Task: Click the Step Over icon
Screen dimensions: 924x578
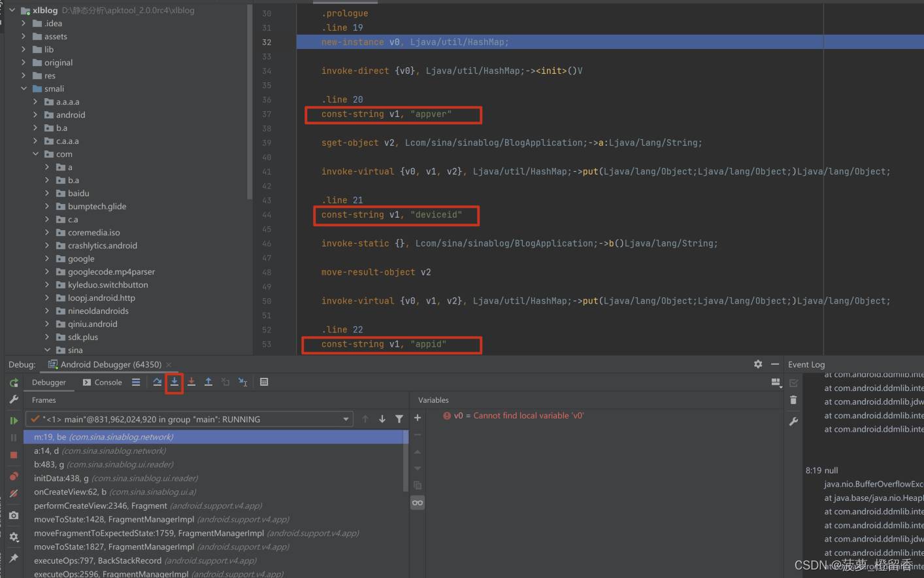Action: pos(157,382)
